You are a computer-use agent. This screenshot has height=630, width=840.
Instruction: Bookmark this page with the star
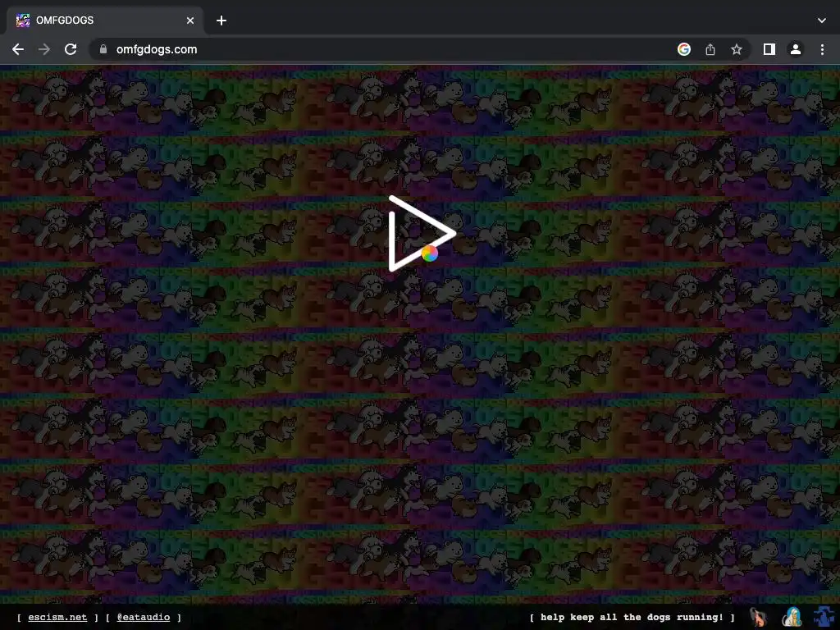point(737,49)
